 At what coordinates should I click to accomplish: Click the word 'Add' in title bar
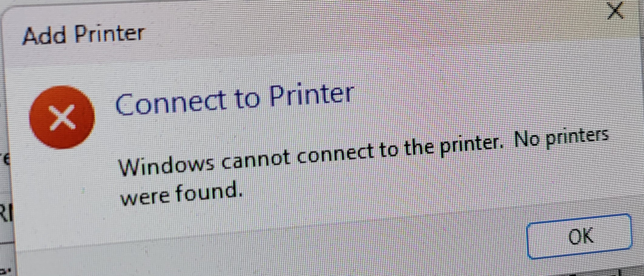[44, 36]
